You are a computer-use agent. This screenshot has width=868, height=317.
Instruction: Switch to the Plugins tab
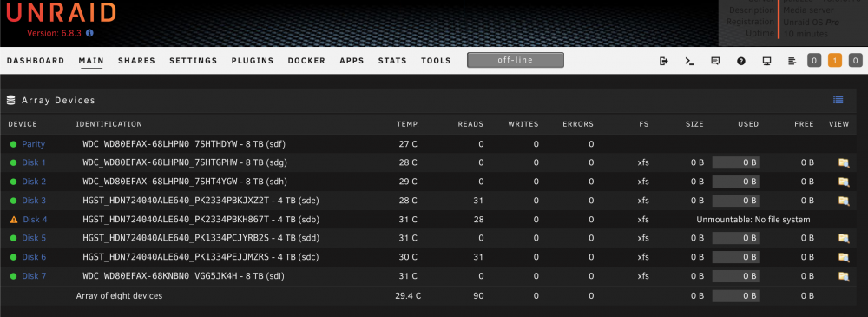(253, 61)
